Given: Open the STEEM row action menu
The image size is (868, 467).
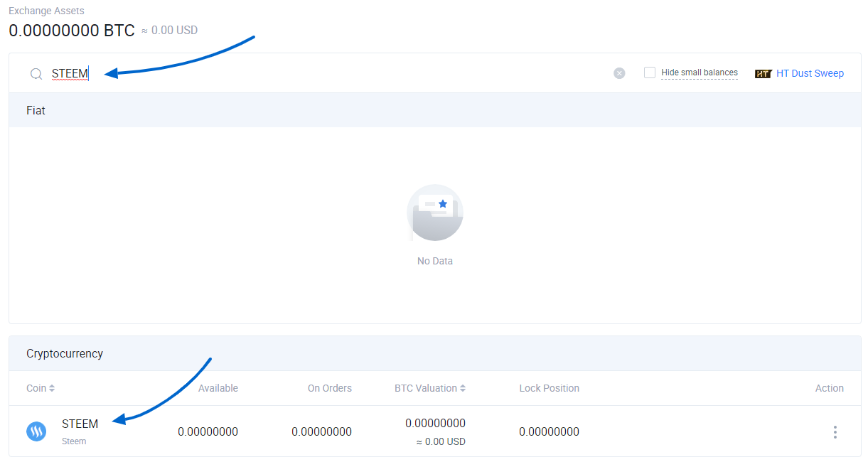Looking at the screenshot, I should point(835,431).
